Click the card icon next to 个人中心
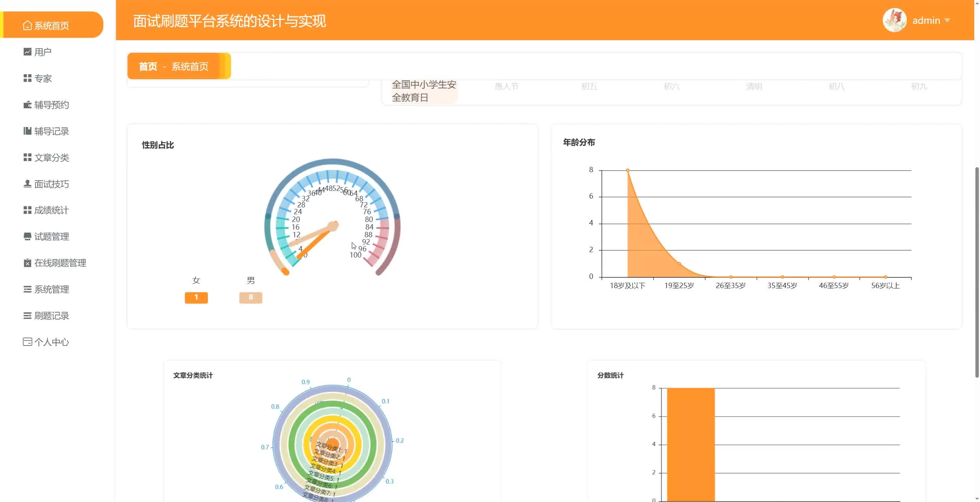Screen dimensions: 980x502 pos(27,342)
